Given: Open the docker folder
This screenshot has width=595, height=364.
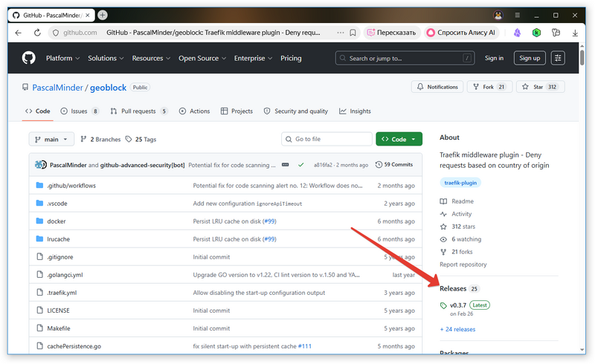Looking at the screenshot, I should tap(57, 221).
